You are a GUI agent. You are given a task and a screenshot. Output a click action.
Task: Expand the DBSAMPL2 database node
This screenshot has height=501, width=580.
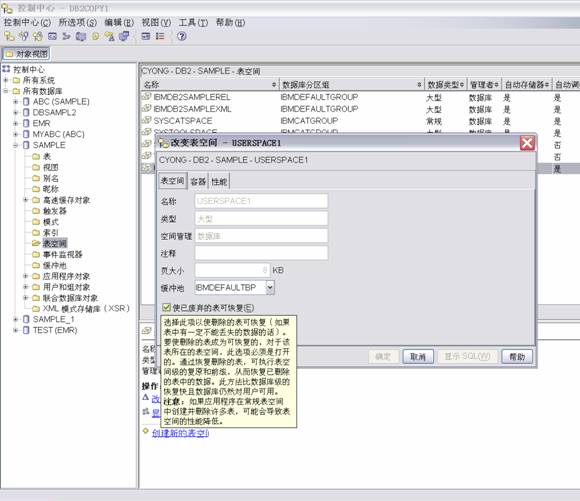(x=16, y=112)
